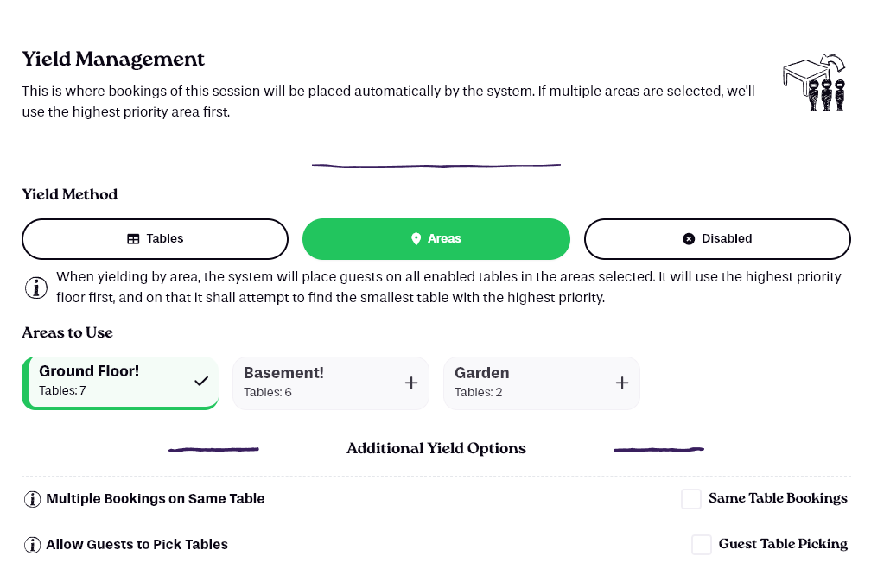This screenshot has height=588, width=871.
Task: Deselect the Ground Floor! area card
Action: pyautogui.click(x=120, y=383)
